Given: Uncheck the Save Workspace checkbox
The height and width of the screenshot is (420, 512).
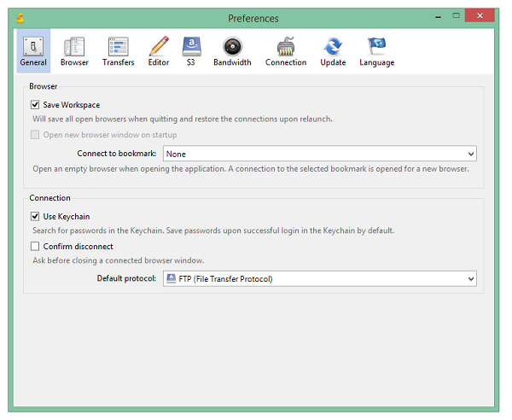Looking at the screenshot, I should pos(35,105).
